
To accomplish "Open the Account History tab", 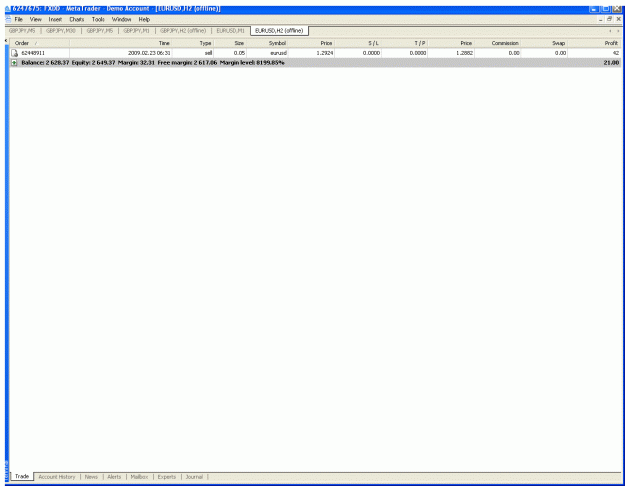I will coord(57,477).
